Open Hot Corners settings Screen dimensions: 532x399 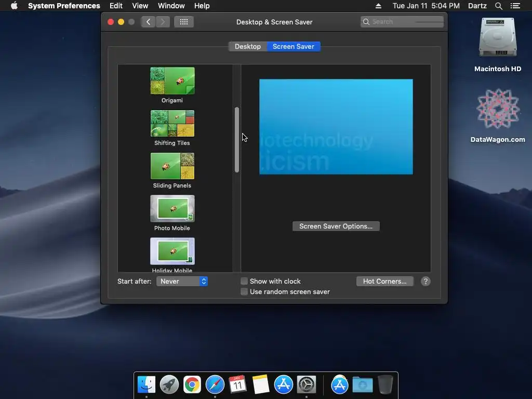tap(385, 281)
